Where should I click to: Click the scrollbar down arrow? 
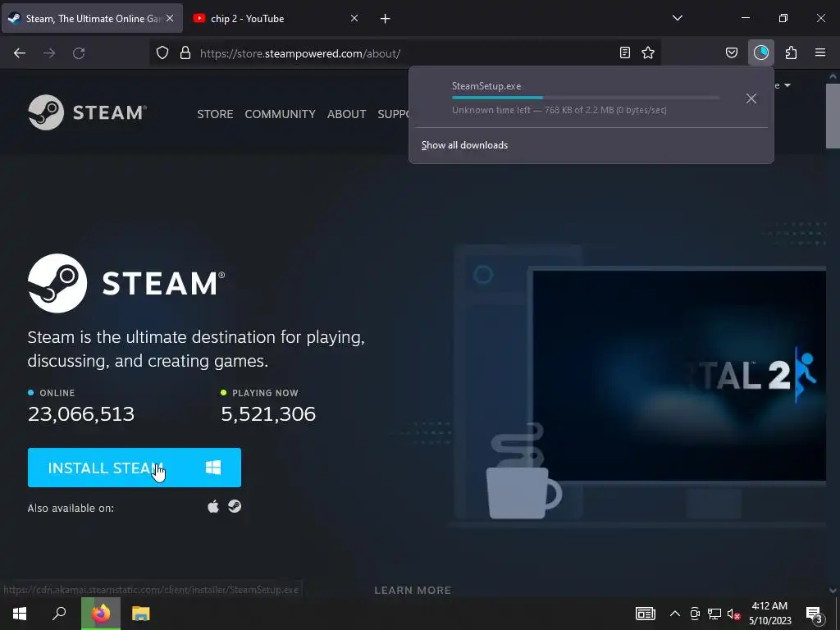coord(833,591)
